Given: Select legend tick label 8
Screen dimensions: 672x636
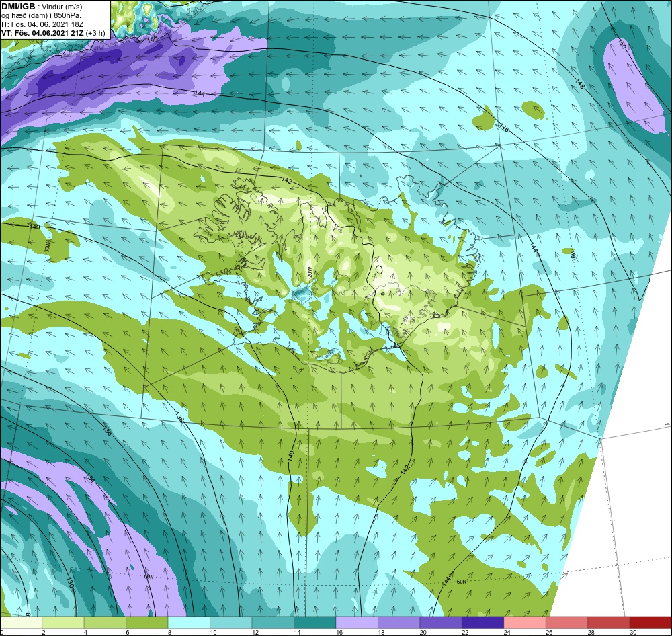Looking at the screenshot, I should (x=169, y=632).
